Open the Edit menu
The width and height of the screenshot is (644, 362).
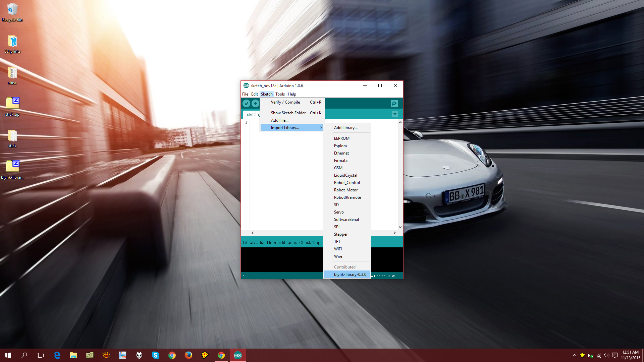(255, 94)
